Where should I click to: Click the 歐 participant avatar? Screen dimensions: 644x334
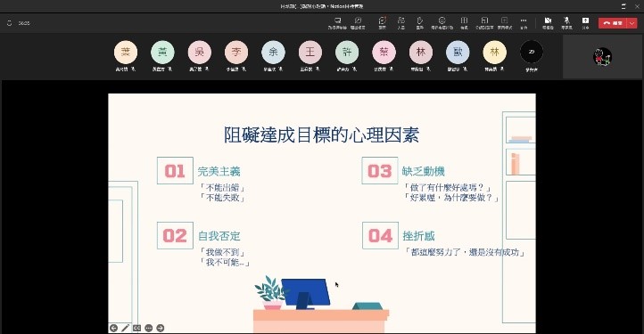point(458,53)
